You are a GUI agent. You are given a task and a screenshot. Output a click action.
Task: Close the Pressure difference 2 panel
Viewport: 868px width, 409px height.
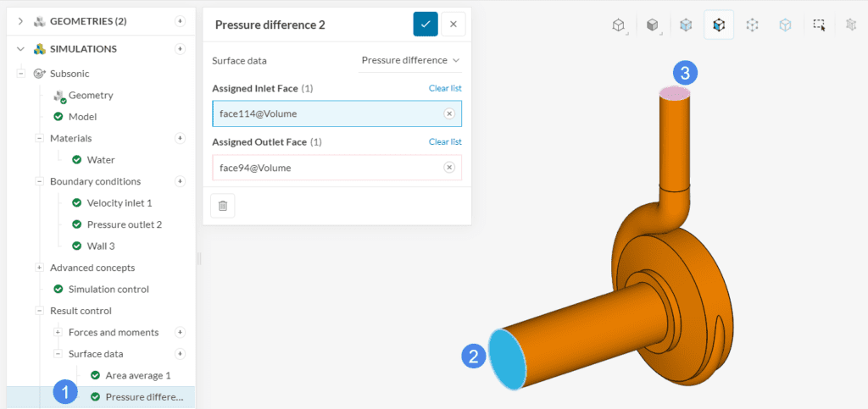pos(453,25)
